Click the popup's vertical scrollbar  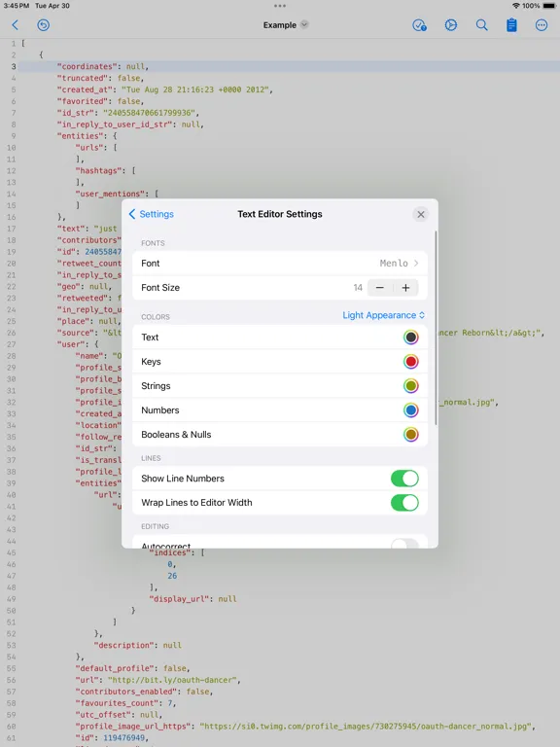coord(436,328)
